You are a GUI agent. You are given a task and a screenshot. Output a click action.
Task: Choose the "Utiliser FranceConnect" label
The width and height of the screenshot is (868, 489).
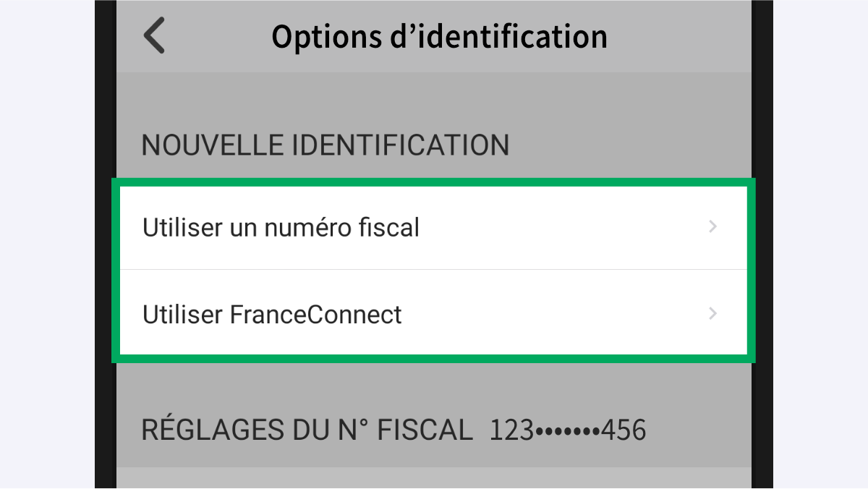coord(272,315)
